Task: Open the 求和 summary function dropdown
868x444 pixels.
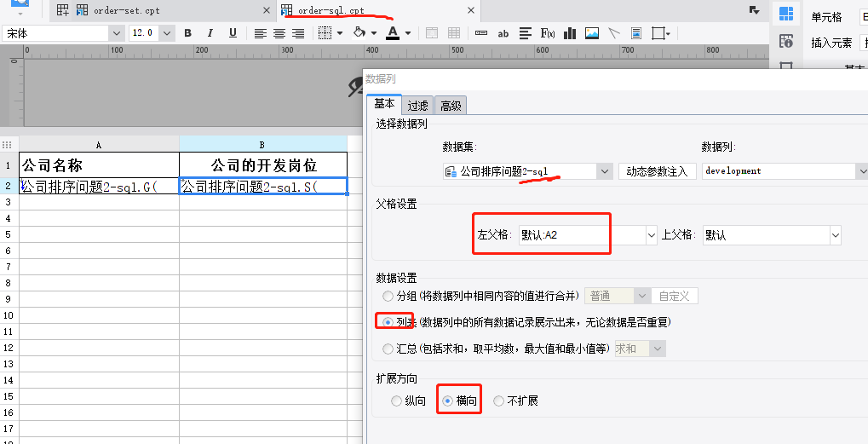Action: tap(657, 349)
